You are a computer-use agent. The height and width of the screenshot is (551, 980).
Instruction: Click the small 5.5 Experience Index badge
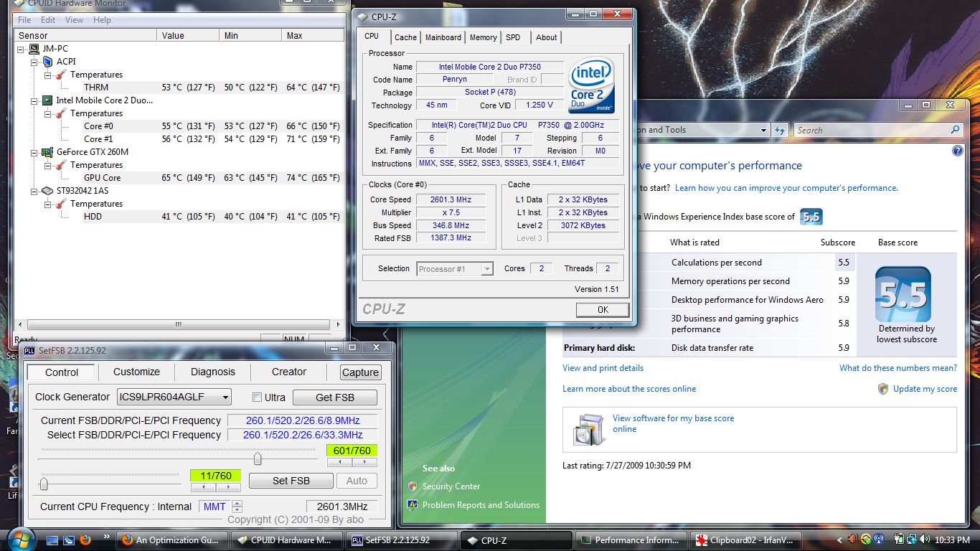(x=811, y=217)
